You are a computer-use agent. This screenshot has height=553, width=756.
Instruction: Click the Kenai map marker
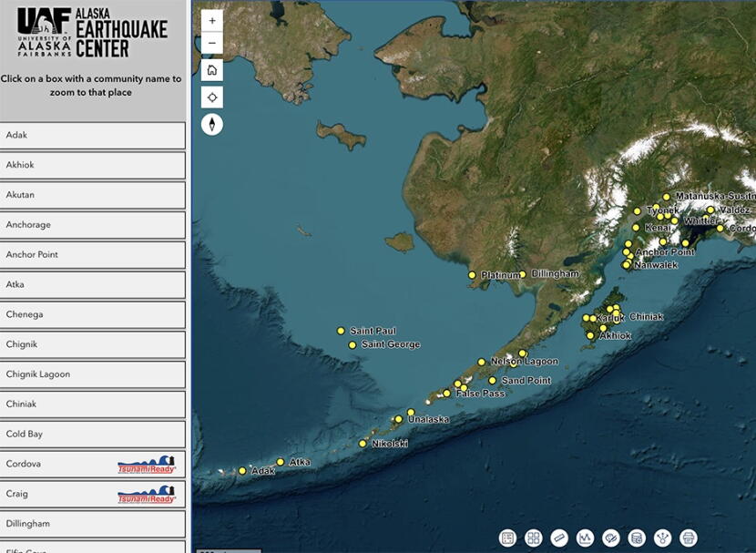click(x=636, y=228)
